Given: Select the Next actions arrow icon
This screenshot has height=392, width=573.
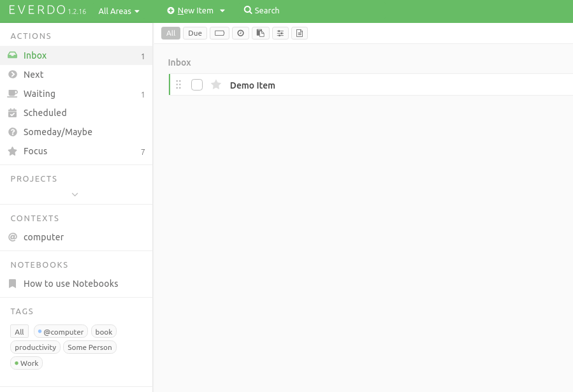Looking at the screenshot, I should tap(12, 75).
